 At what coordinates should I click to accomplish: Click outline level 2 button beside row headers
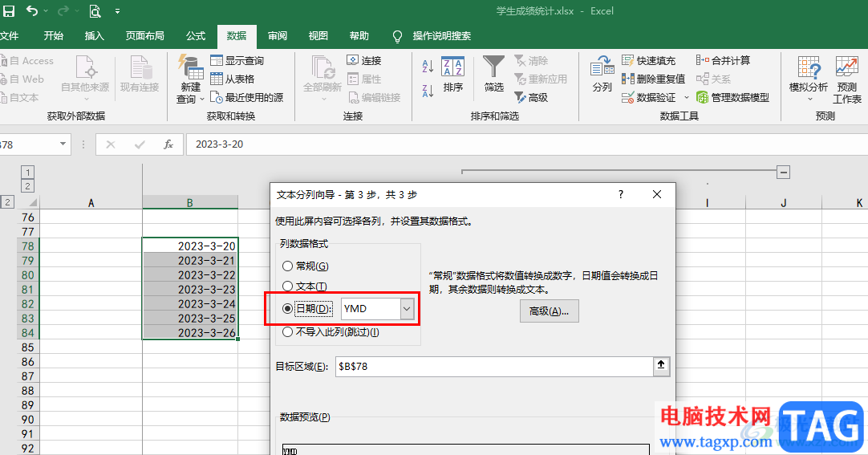point(6,202)
